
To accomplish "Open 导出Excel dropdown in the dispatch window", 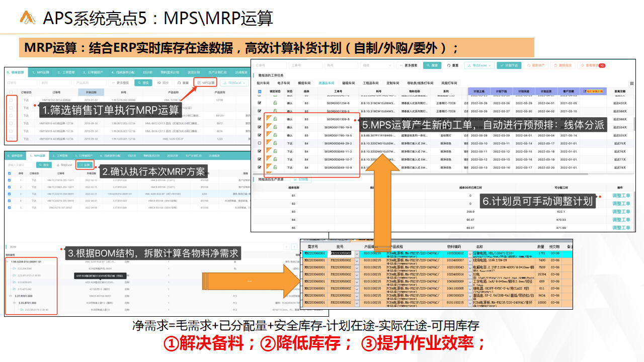I will pyautogui.click(x=479, y=65).
